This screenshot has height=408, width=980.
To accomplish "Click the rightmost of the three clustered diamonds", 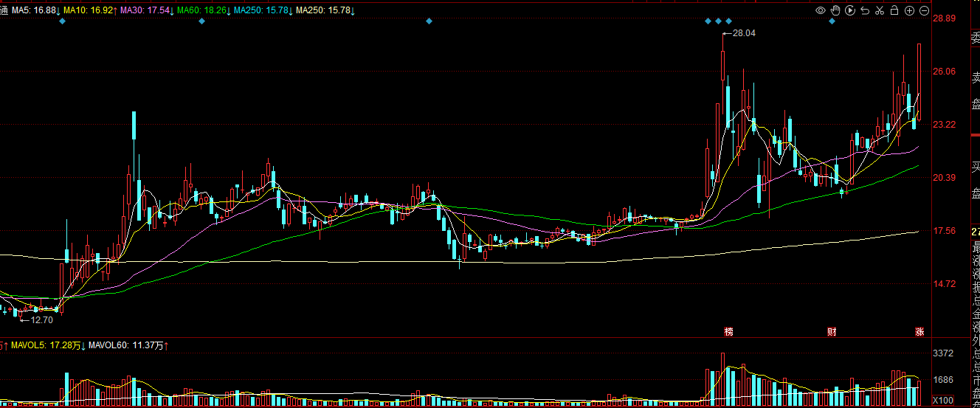I will 728,21.
